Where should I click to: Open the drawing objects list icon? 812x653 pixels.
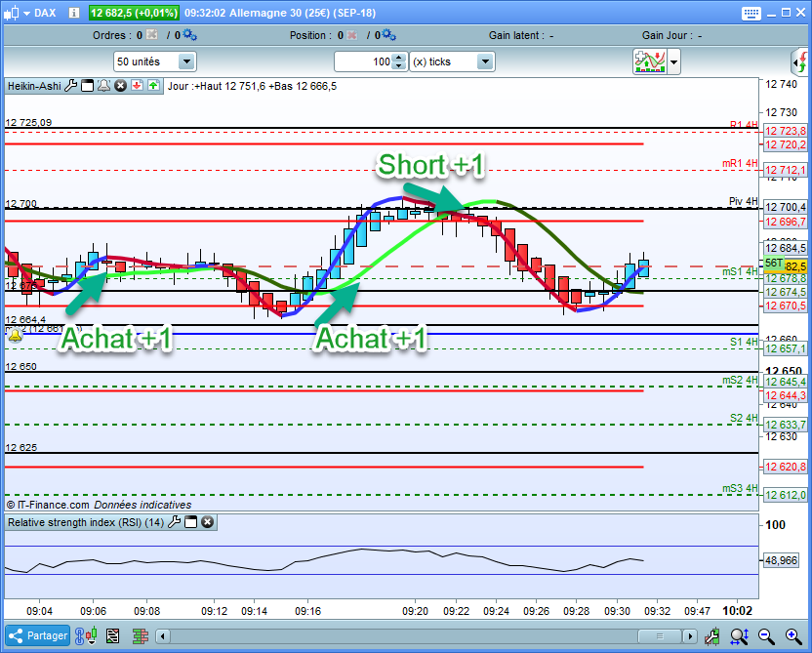click(x=113, y=635)
